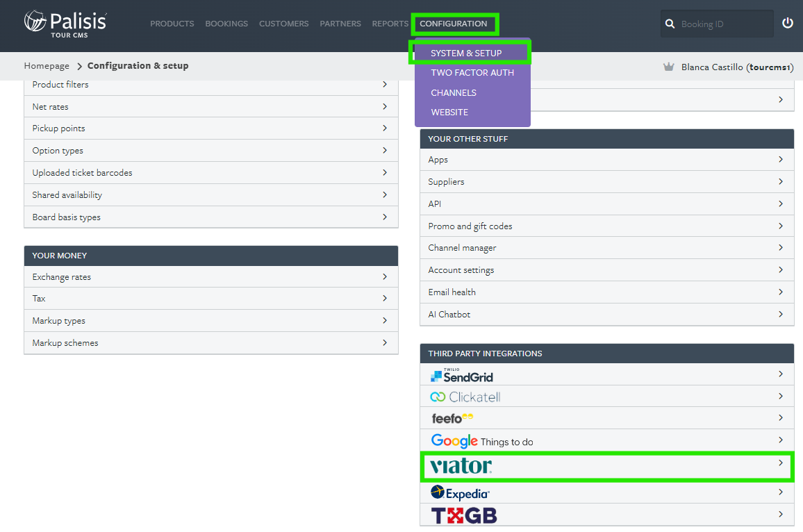Open the SendGrid integration logo
The image size is (803, 532).
point(462,375)
